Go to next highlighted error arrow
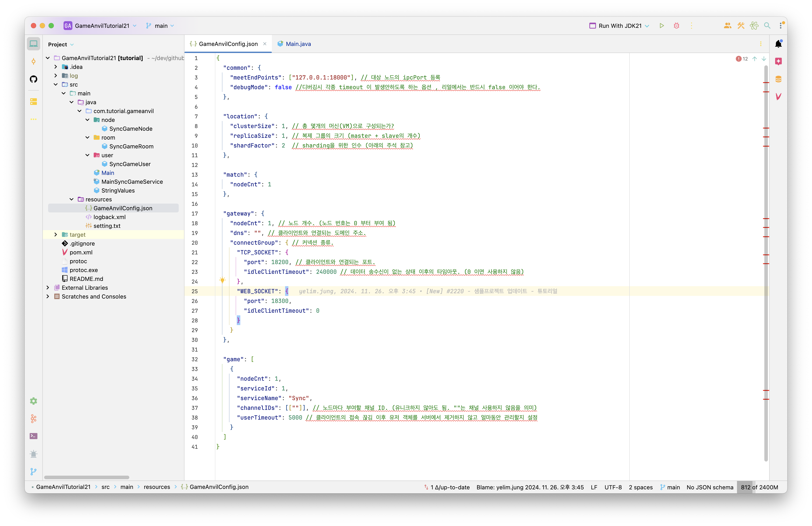 coord(764,59)
